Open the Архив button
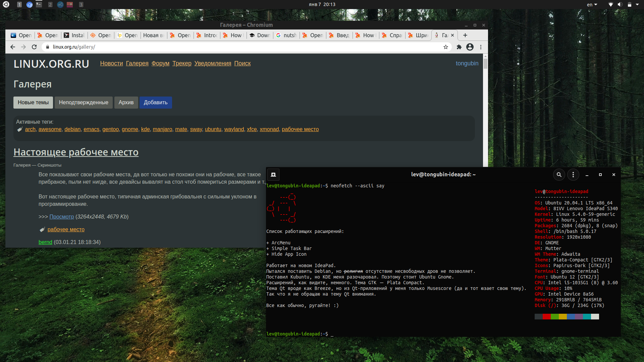Image resolution: width=644 pixels, height=362 pixels. tap(126, 103)
